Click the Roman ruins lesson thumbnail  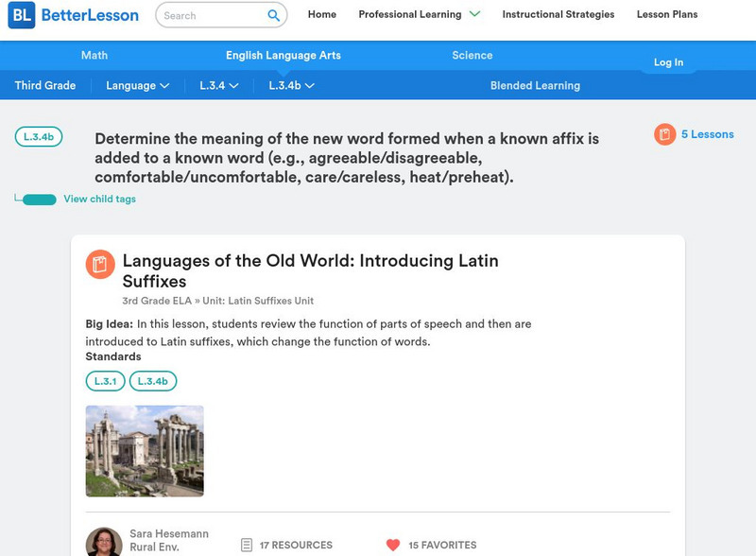(145, 451)
